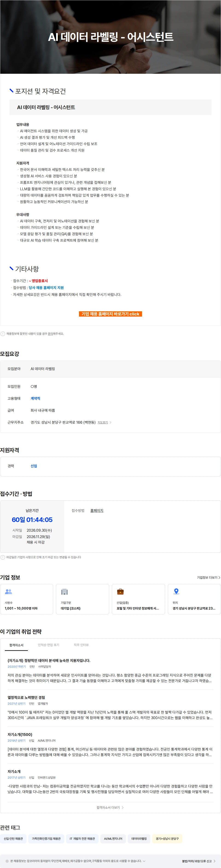Screen dimensions: 221x868
Task: Switch to 인적성·면접 후기 tab
Action: [x=49, y=645]
